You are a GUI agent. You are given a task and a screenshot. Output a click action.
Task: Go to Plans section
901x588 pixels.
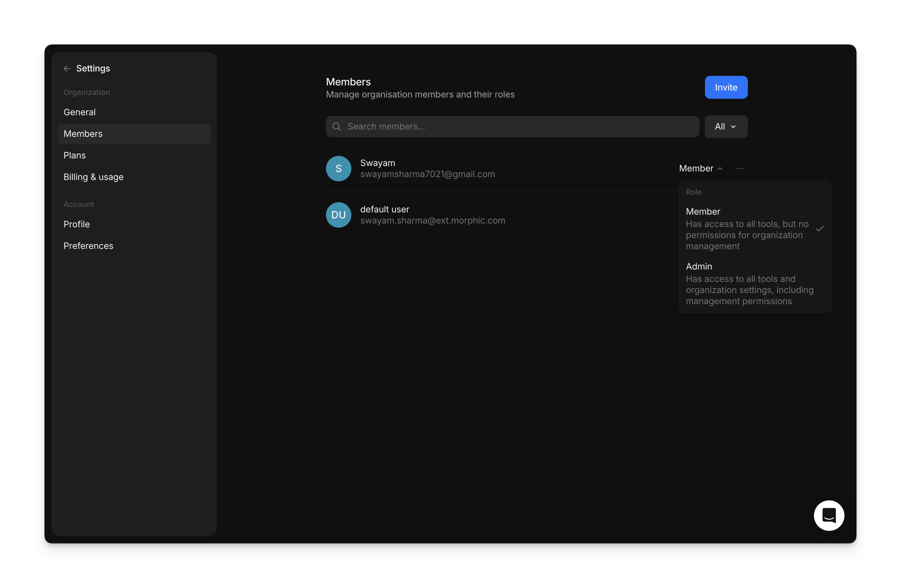tap(75, 156)
